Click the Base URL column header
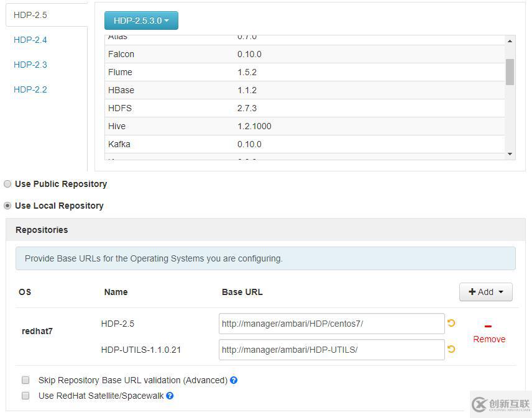The image size is (532, 418). pos(242,292)
